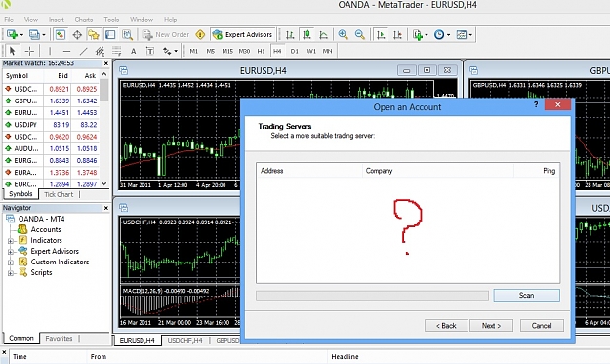Select the Text Label 'T' tool

point(149,51)
